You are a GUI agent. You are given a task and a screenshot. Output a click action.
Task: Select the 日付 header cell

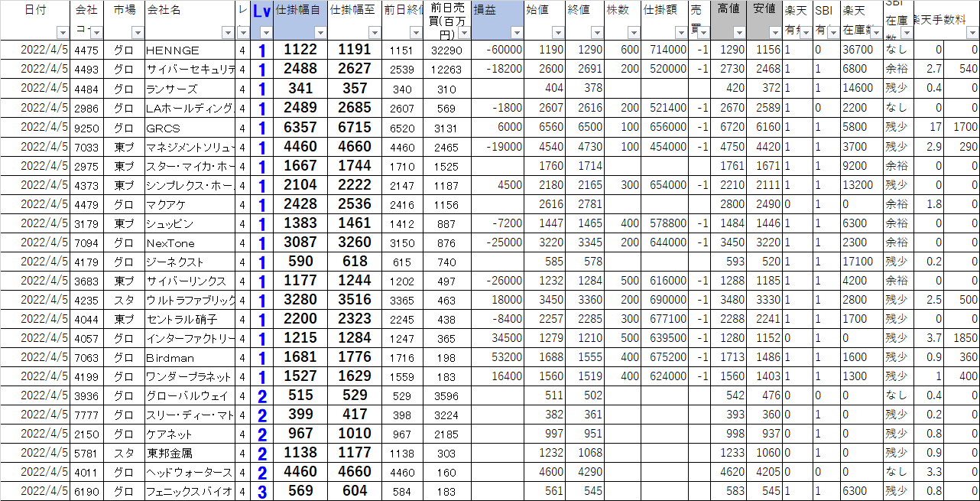36,21
